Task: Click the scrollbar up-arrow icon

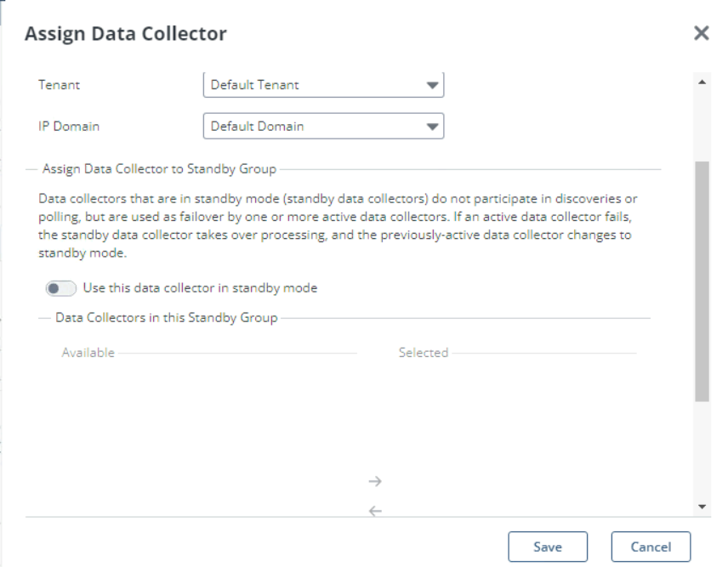Action: pyautogui.click(x=701, y=80)
